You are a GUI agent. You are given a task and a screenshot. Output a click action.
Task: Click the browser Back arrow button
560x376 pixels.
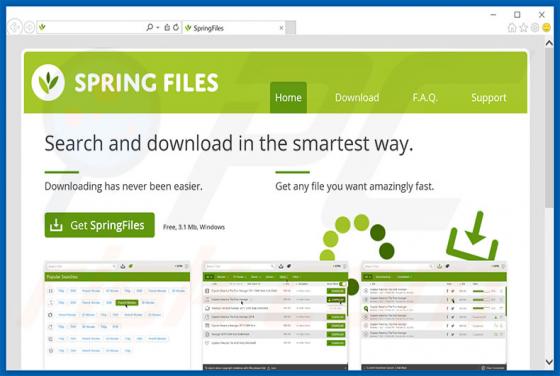click(x=15, y=27)
